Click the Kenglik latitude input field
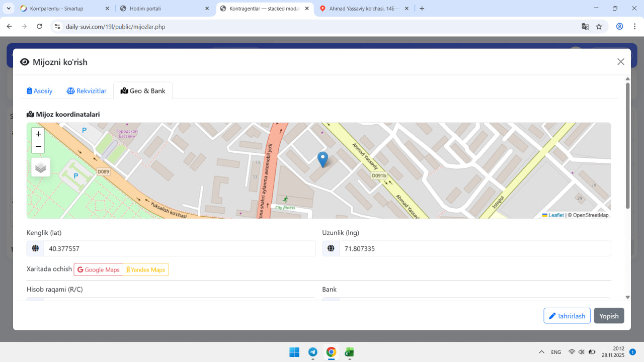Image resolution: width=644 pixels, height=362 pixels. point(179,248)
